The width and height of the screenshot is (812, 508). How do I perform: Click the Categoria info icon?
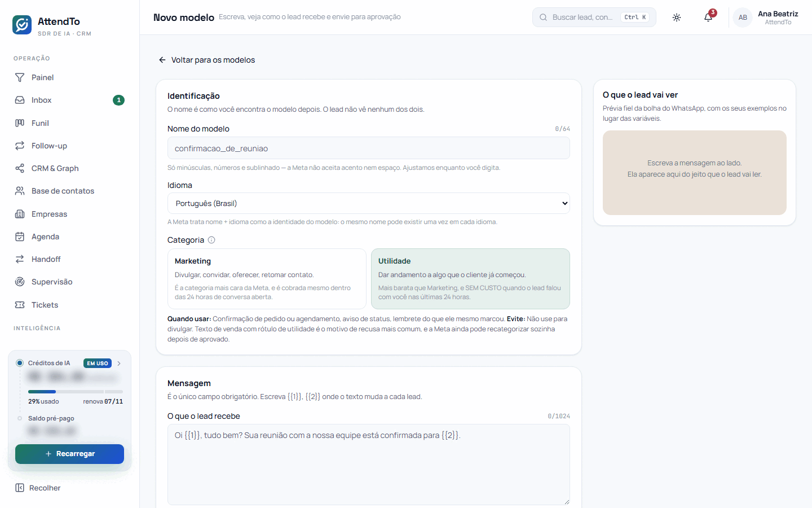tap(211, 240)
